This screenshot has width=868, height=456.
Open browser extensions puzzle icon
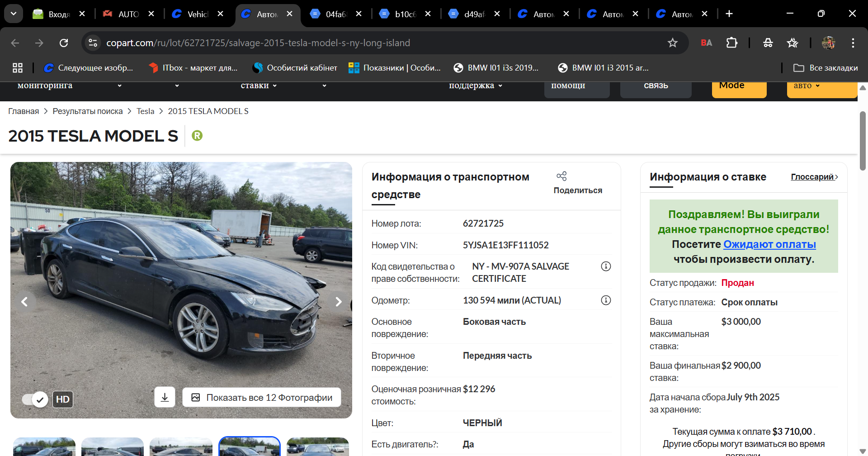[731, 43]
